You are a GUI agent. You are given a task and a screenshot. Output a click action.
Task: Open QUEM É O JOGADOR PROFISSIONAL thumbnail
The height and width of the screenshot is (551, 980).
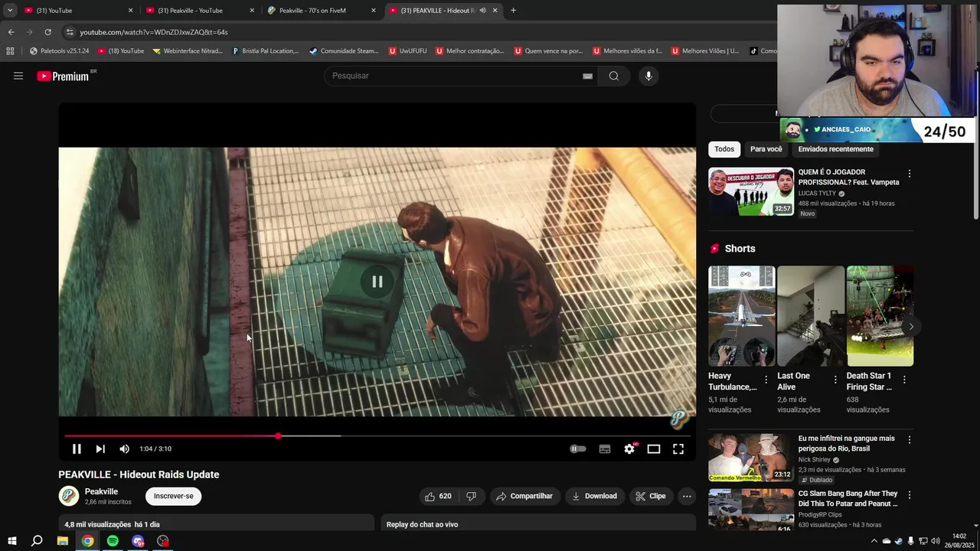coord(751,191)
